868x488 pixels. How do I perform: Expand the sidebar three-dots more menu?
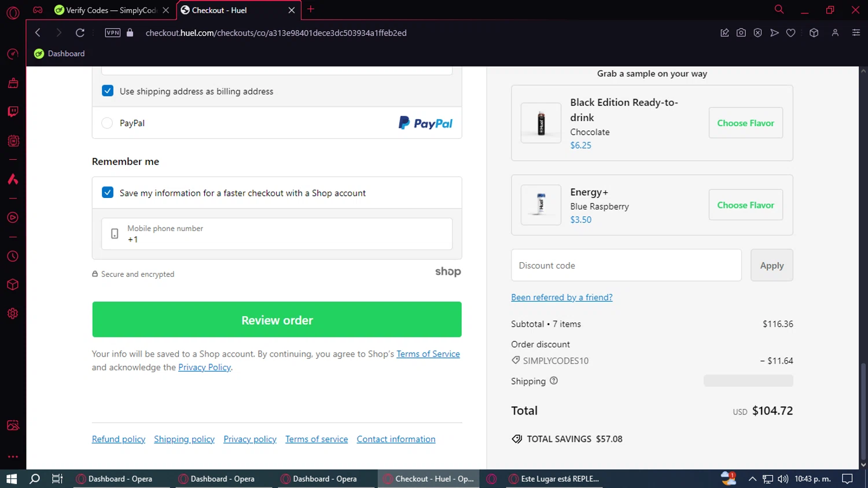(13, 457)
